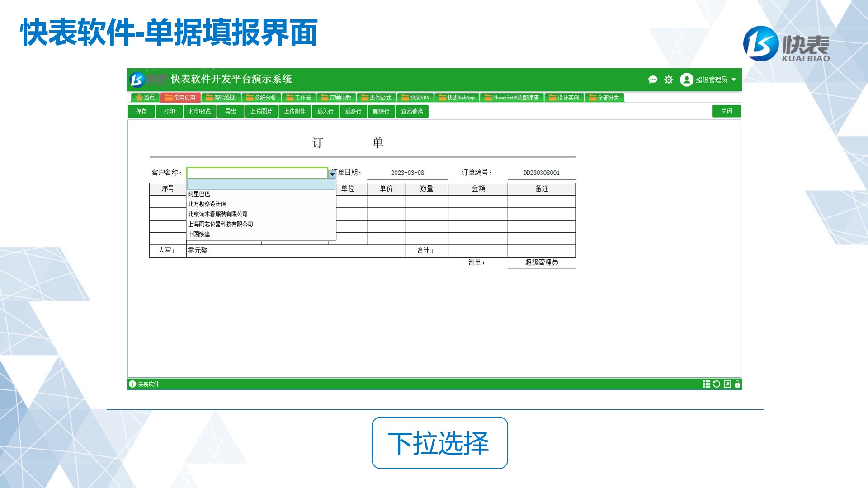Toggle the 客户名称 dropdown arrow

[x=332, y=174]
